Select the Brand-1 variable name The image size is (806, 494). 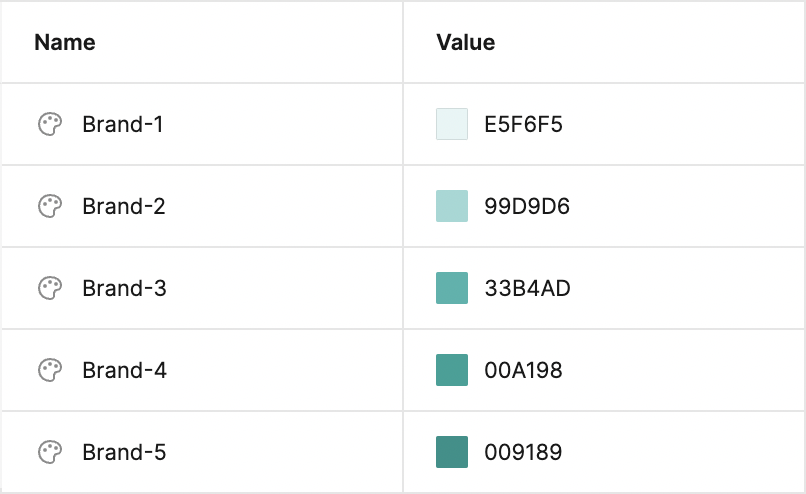pyautogui.click(x=123, y=125)
